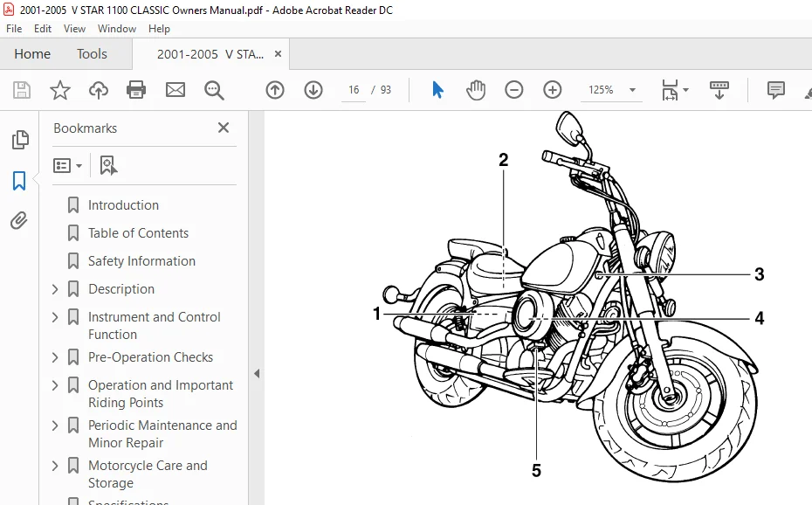Enable the scrolling read mode icon

pos(719,90)
